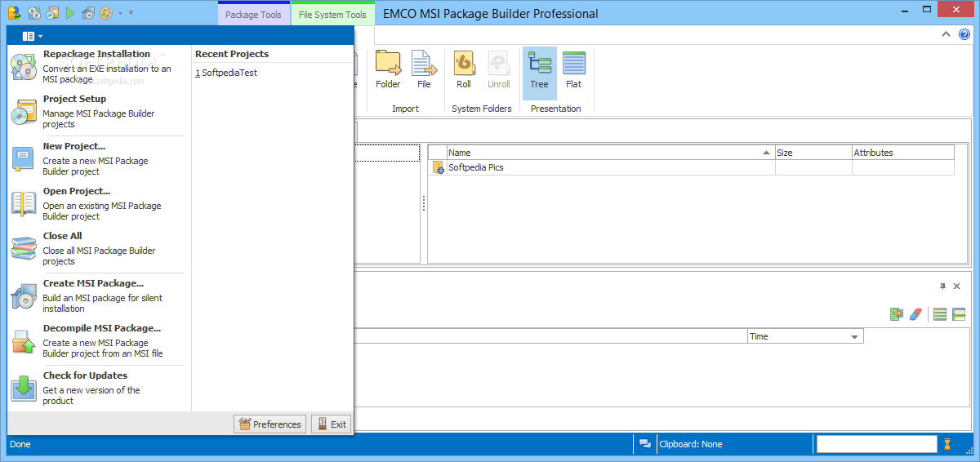Sort by the Name column header
The height and width of the screenshot is (462, 980).
[610, 153]
